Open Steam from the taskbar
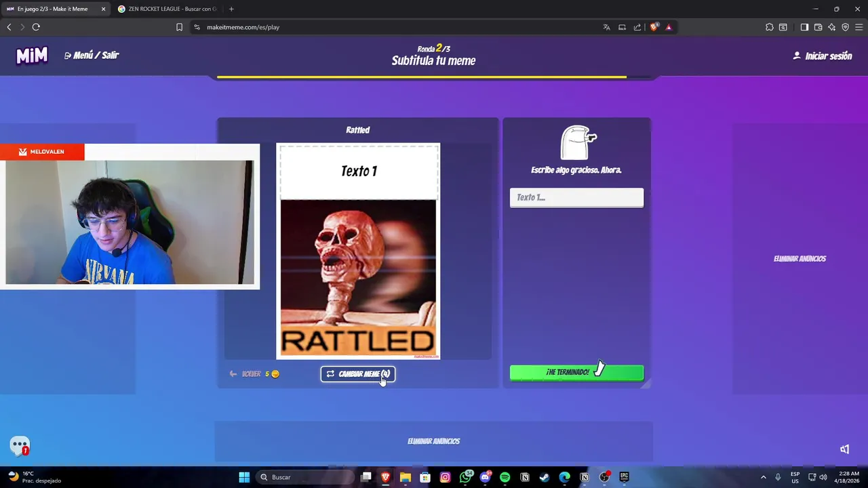Image resolution: width=868 pixels, height=488 pixels. click(544, 477)
